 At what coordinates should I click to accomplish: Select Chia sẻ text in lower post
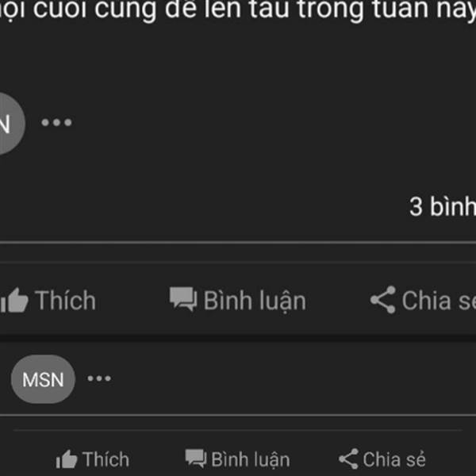394,459
